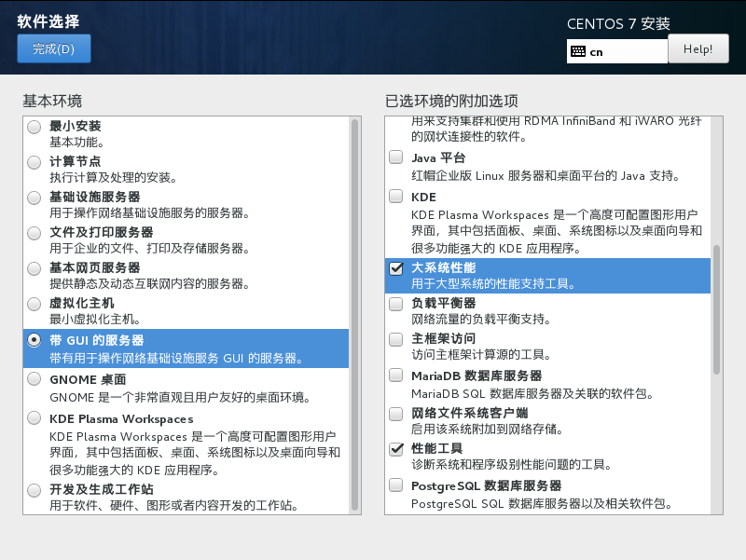The width and height of the screenshot is (746, 560).
Task: Select the 带 GUI 的服务器 radio button
Action: point(35,340)
